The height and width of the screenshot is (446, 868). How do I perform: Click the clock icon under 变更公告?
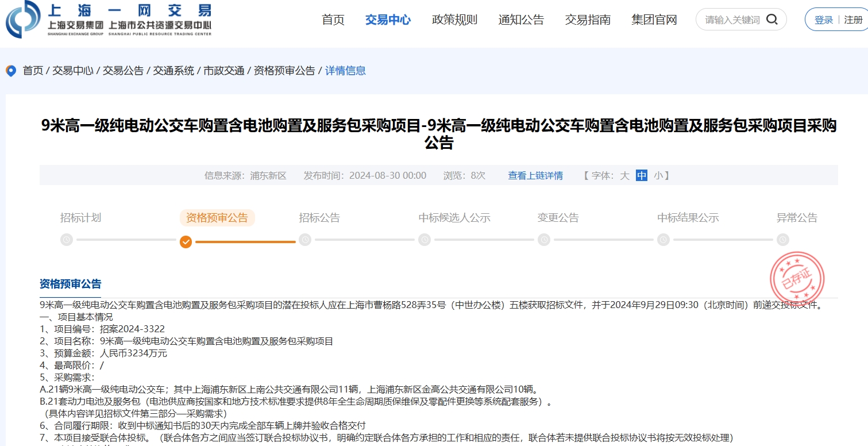click(544, 240)
